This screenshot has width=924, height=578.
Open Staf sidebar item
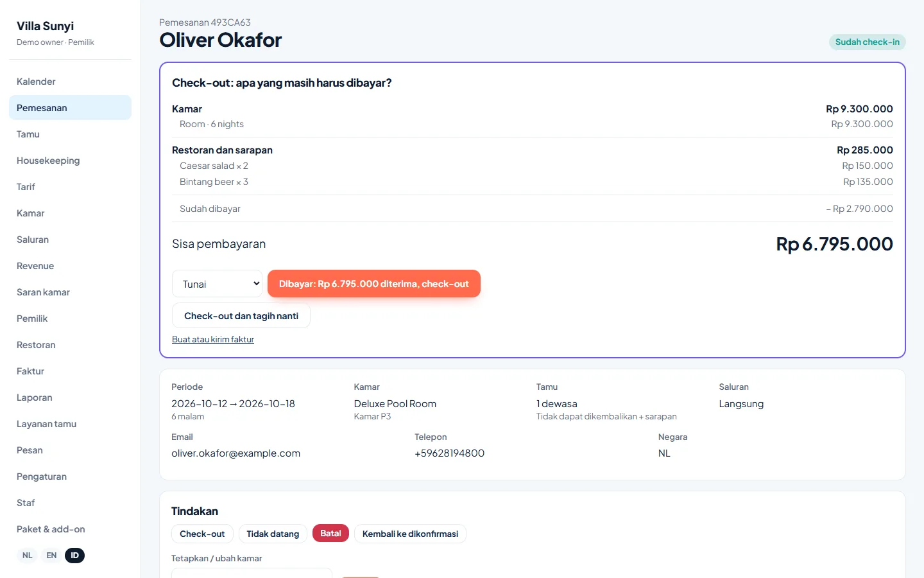tap(70, 503)
